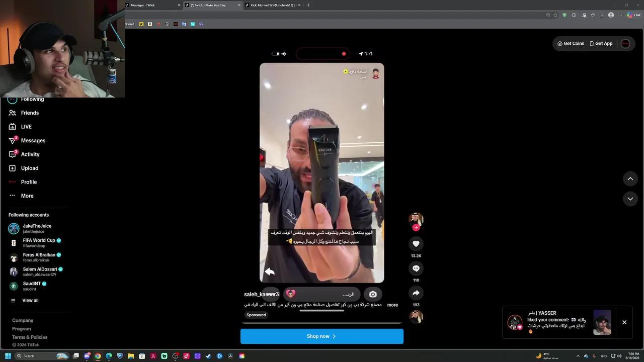
Task: Click the Windows taskbar Search box
Action: click(43, 356)
